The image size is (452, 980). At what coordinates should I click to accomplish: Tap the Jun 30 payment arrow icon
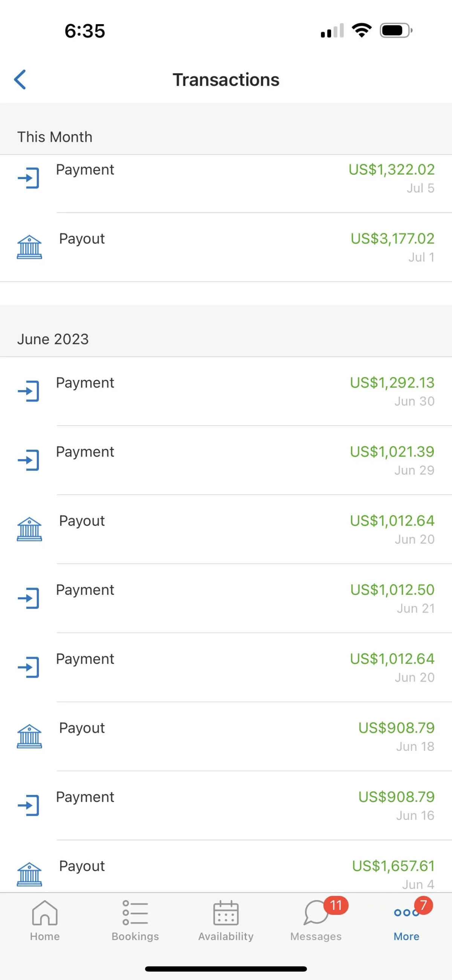pos(29,391)
